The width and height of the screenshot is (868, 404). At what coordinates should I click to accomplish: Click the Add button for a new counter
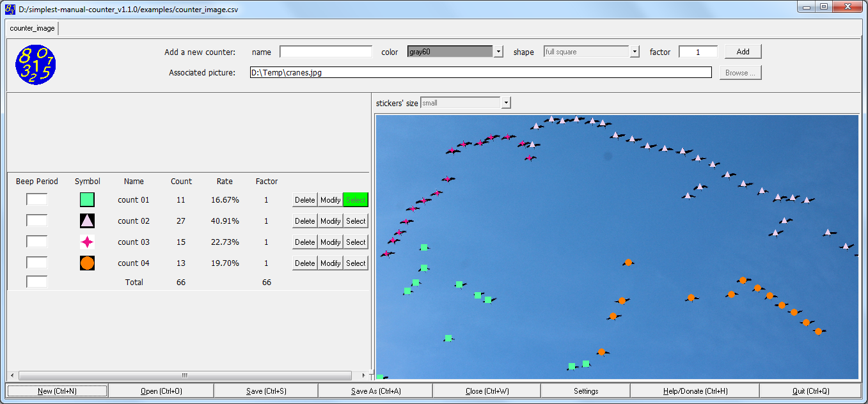point(743,51)
